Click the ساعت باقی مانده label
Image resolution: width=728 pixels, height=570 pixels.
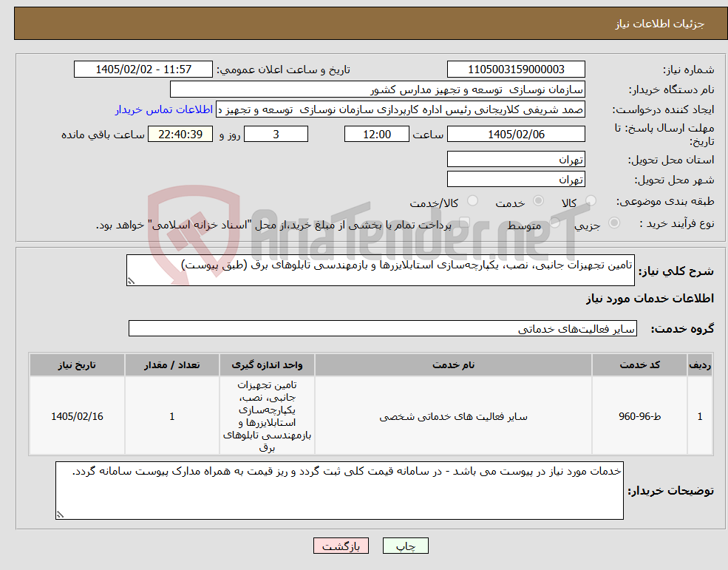tap(103, 135)
